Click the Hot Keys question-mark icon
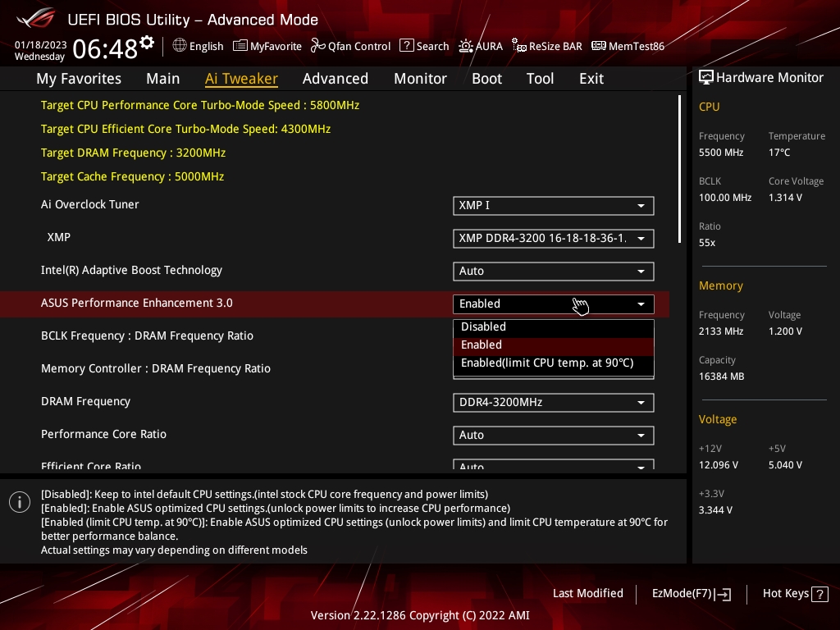 pyautogui.click(x=819, y=594)
